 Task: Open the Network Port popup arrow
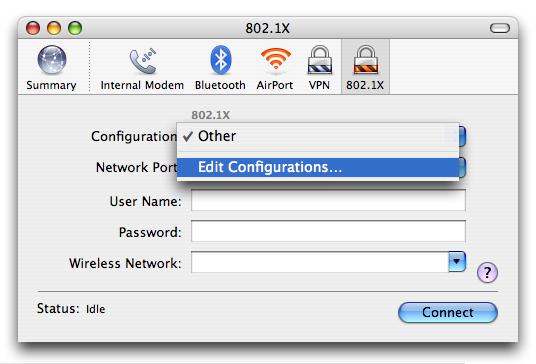pos(462,167)
